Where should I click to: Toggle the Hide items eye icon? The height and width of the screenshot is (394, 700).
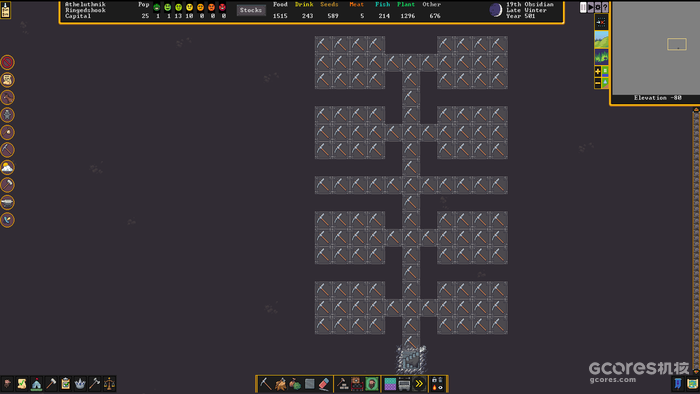(x=441, y=387)
